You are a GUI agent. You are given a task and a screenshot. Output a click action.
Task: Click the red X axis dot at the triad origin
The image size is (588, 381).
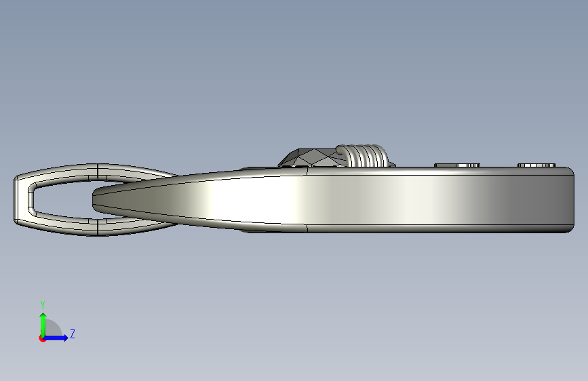pos(42,338)
